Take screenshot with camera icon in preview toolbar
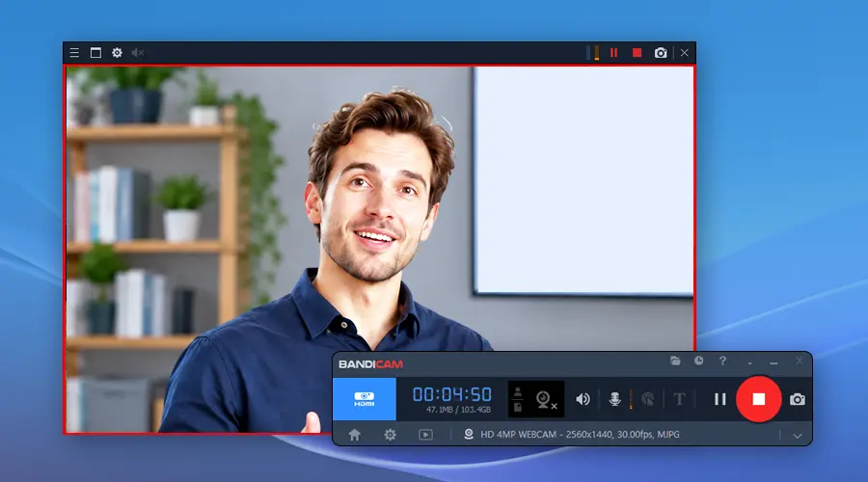Viewport: 868px width, 482px height. pyautogui.click(x=661, y=53)
